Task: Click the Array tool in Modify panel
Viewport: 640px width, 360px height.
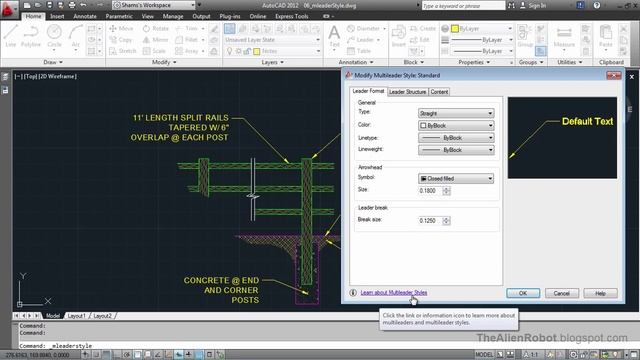Action: (x=187, y=51)
